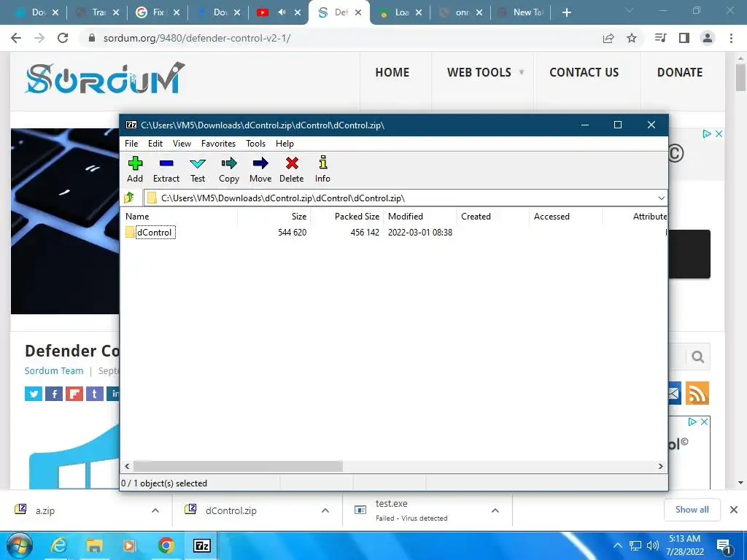Viewport: 747px width, 560px height.
Task: Launch Internet Explorer from taskbar
Action: [x=58, y=545]
